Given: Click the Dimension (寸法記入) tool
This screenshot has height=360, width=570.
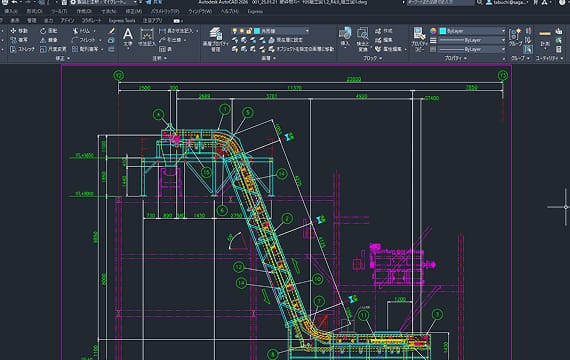Looking at the screenshot, I should click(146, 37).
